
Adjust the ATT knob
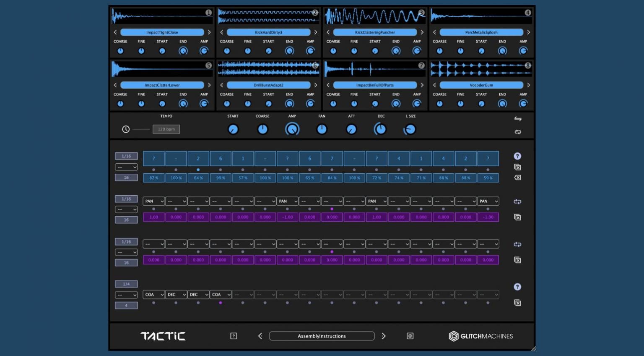coord(351,129)
